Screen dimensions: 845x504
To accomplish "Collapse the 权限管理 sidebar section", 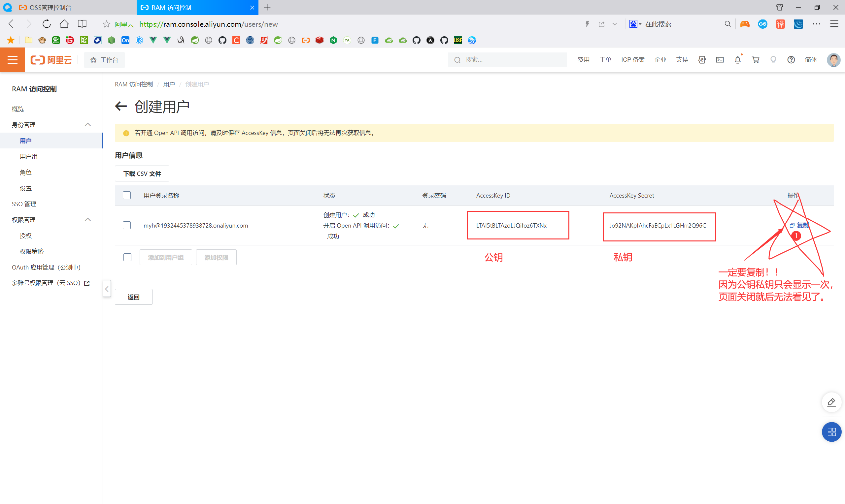I will tap(88, 220).
